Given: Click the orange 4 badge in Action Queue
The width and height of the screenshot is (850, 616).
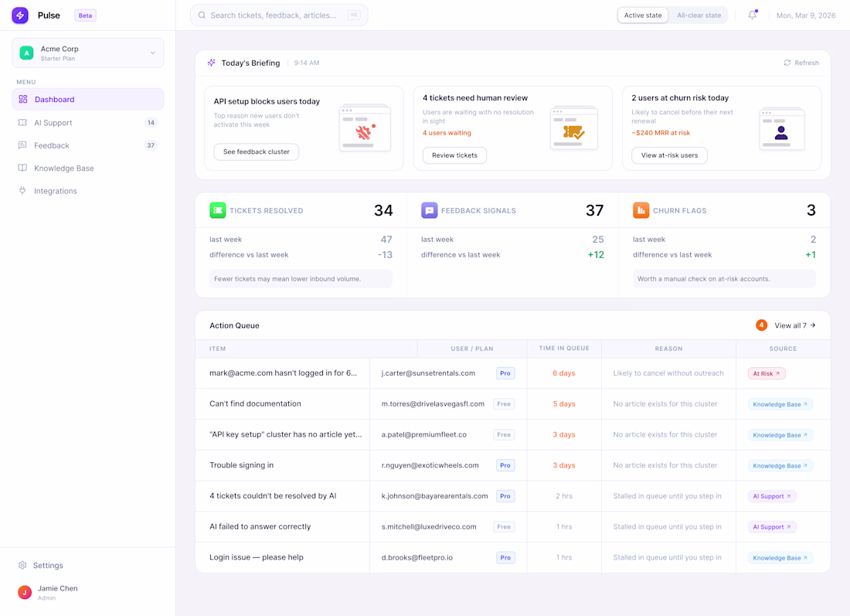Looking at the screenshot, I should click(762, 325).
